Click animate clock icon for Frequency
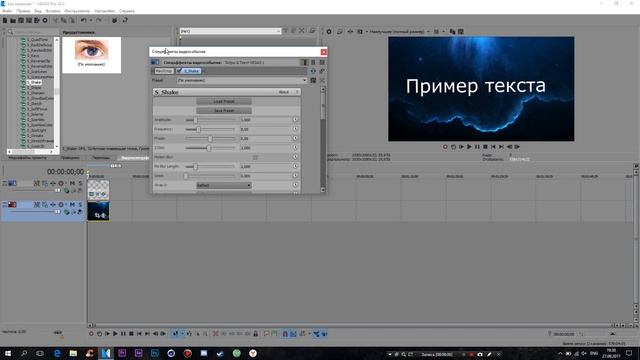Screen dimensions: 640x360 [295, 129]
